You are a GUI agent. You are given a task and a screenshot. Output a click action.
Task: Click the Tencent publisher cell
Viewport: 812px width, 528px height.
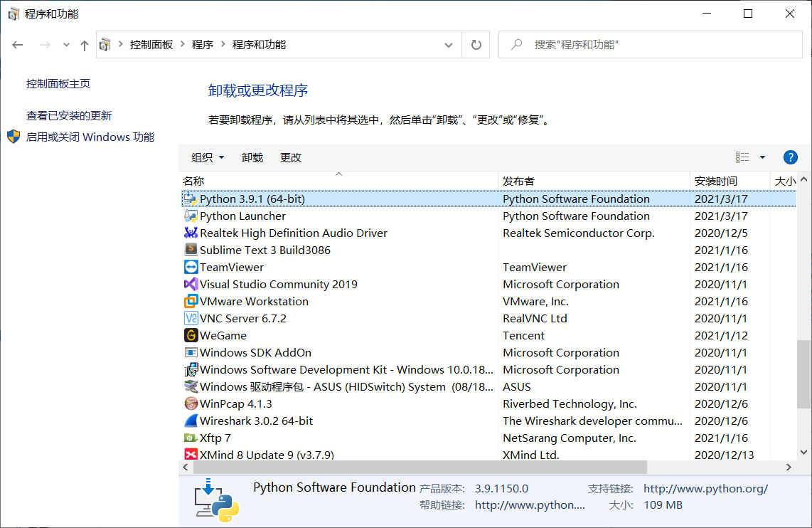tap(523, 335)
